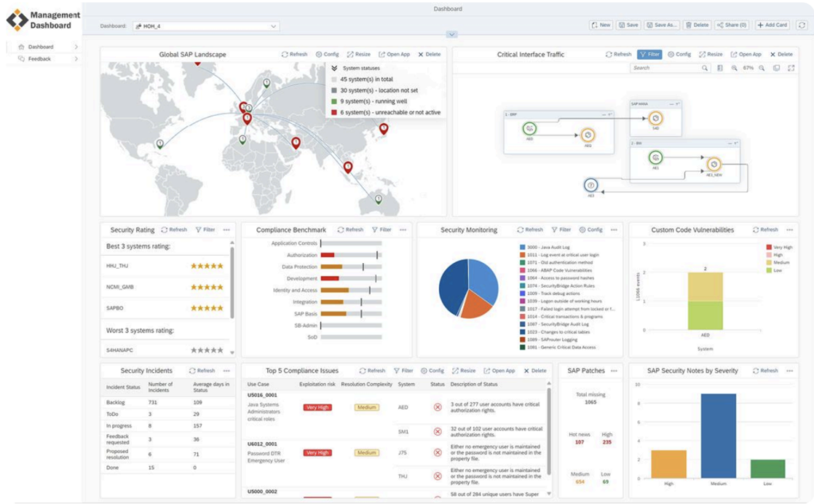Click the Share (0) button

[x=731, y=25]
